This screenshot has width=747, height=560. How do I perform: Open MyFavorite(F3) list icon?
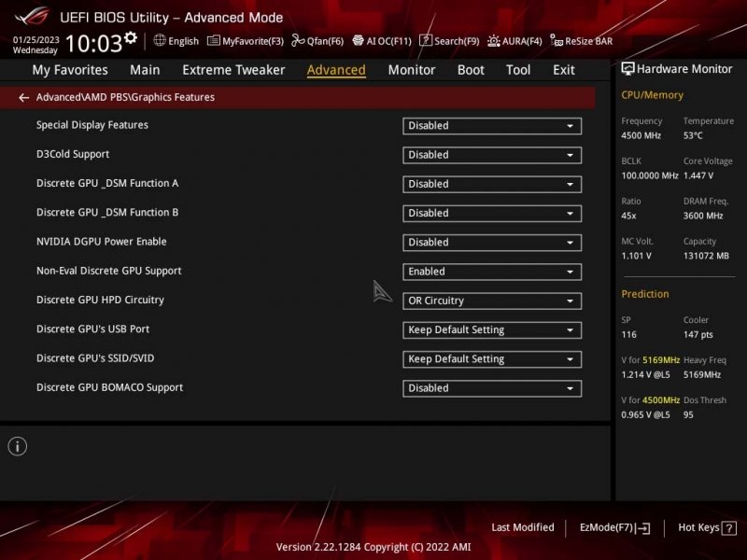[x=214, y=41]
